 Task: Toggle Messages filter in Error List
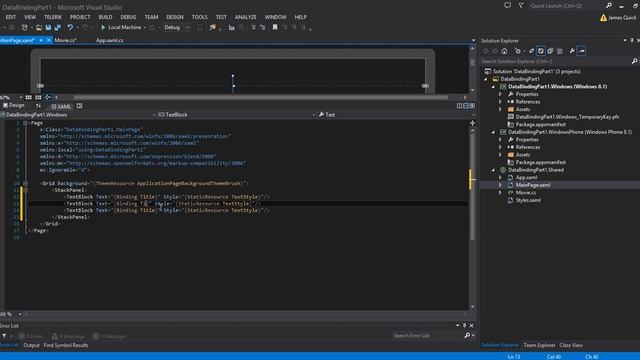[109, 336]
